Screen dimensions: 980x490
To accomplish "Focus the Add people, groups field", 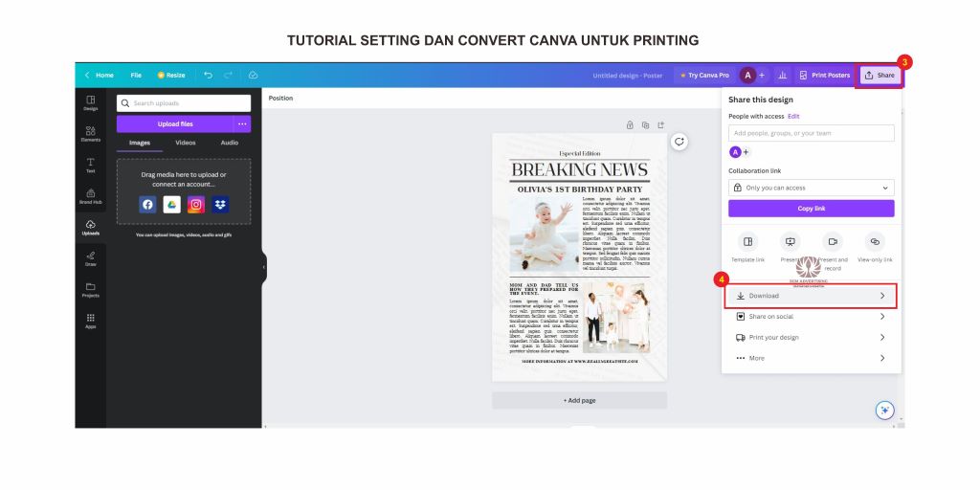I will coord(812,133).
